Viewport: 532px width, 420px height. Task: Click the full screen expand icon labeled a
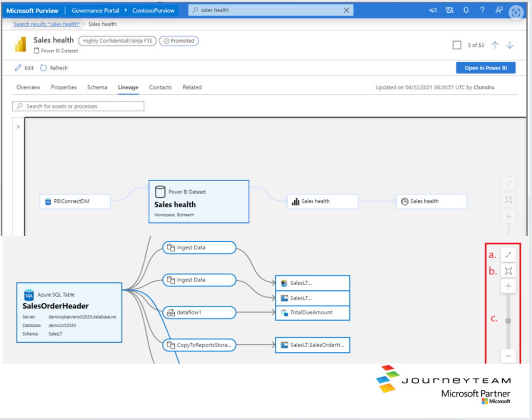click(x=508, y=255)
